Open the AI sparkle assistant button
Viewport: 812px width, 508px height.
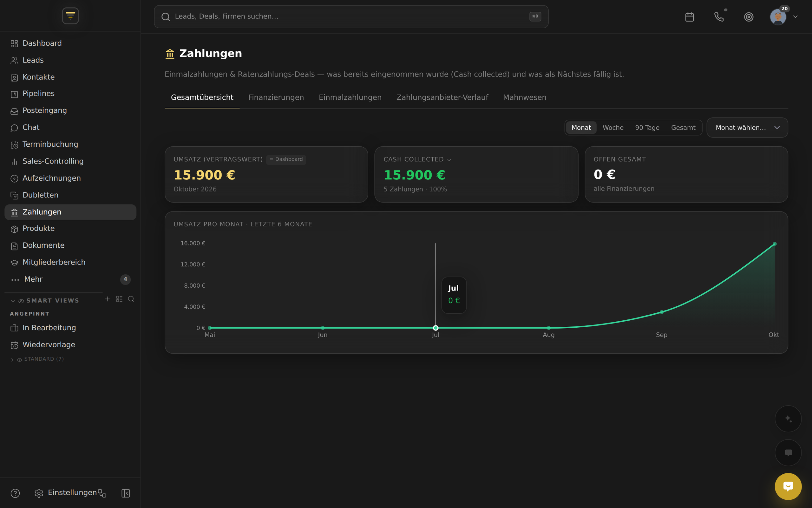coord(788,419)
